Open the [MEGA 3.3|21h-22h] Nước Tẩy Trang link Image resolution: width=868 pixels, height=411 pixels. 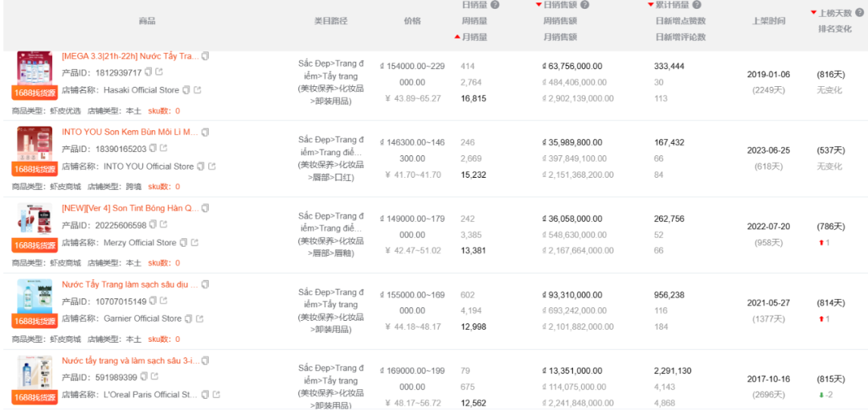coord(130,56)
